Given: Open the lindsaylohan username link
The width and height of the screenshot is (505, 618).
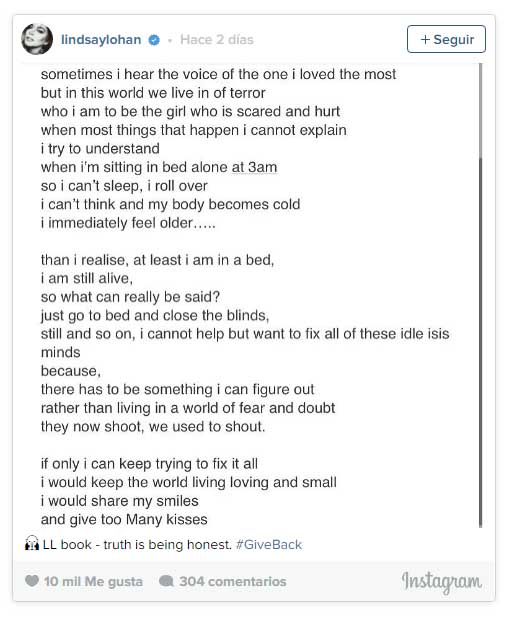Looking at the screenshot, I should pyautogui.click(x=101, y=39).
